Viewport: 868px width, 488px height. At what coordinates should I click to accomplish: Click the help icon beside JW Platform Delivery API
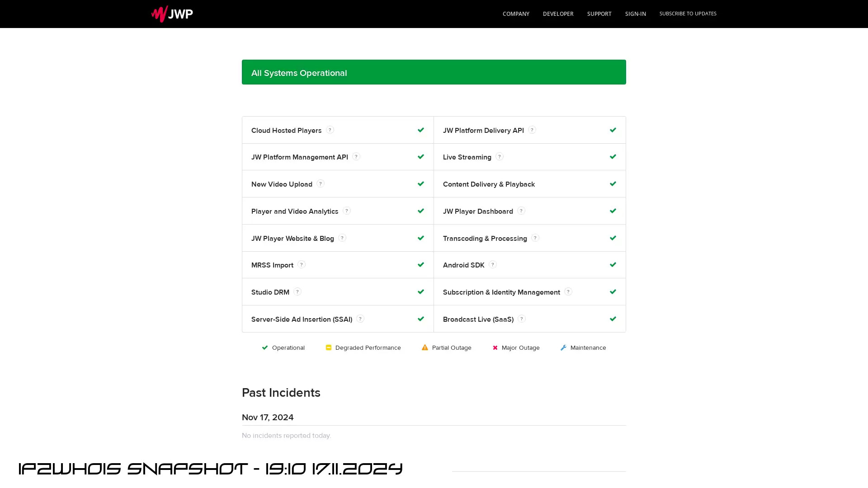[x=532, y=130]
